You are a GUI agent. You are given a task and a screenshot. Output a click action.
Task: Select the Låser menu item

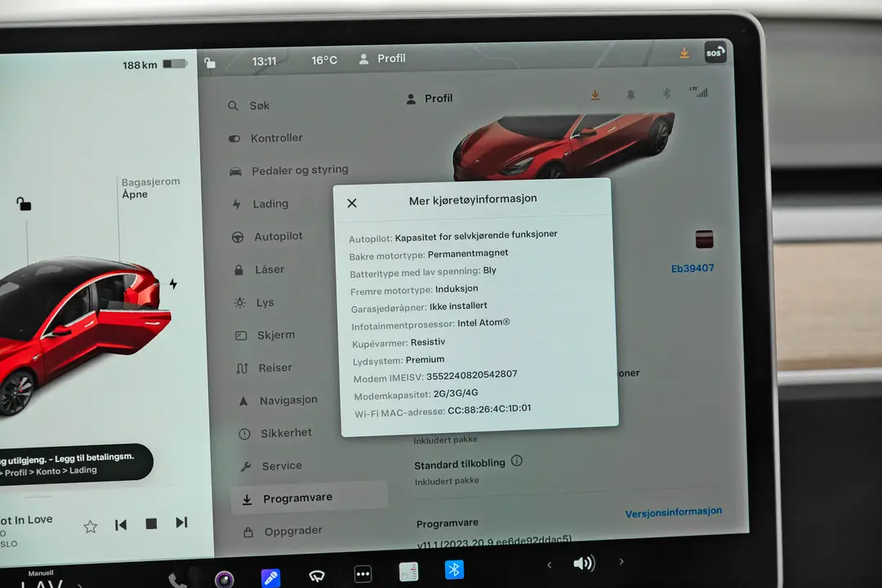coord(259,269)
